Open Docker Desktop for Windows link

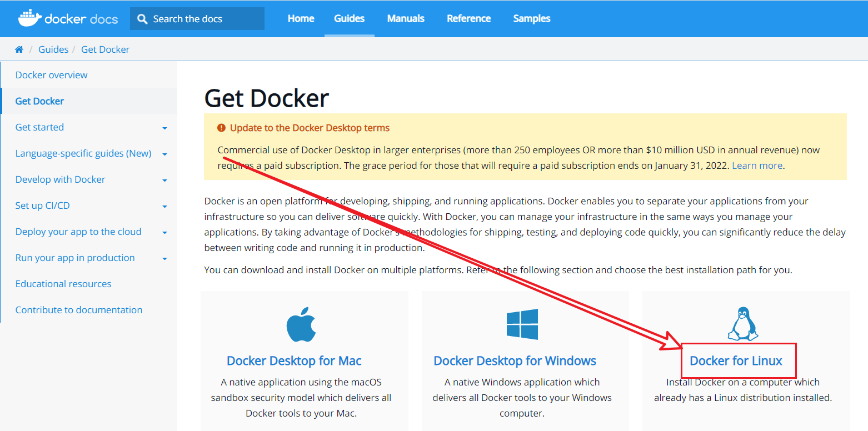point(515,361)
